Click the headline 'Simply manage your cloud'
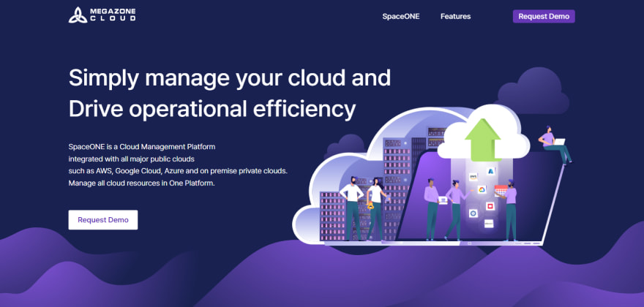Image resolution: width=644 pixels, height=307 pixels. (229, 77)
